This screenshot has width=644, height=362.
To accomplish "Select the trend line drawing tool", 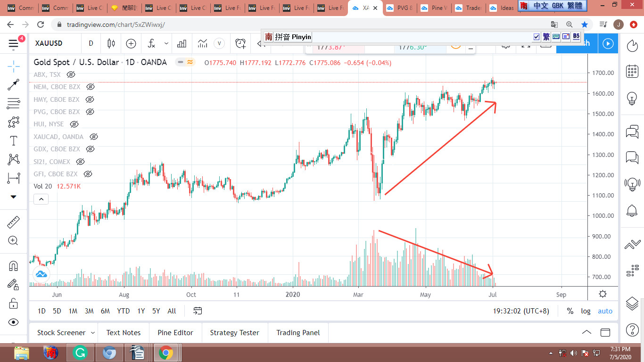I will tap(13, 85).
